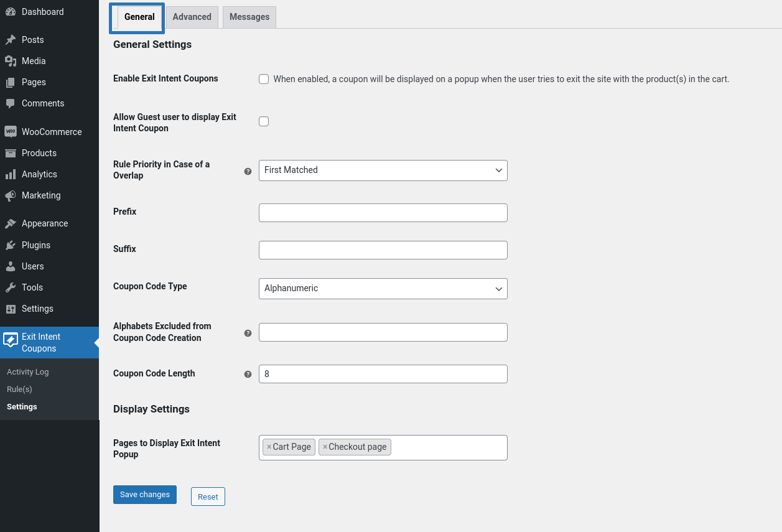Allow guest users to see exit intent coupons
782x532 pixels.
click(x=264, y=121)
